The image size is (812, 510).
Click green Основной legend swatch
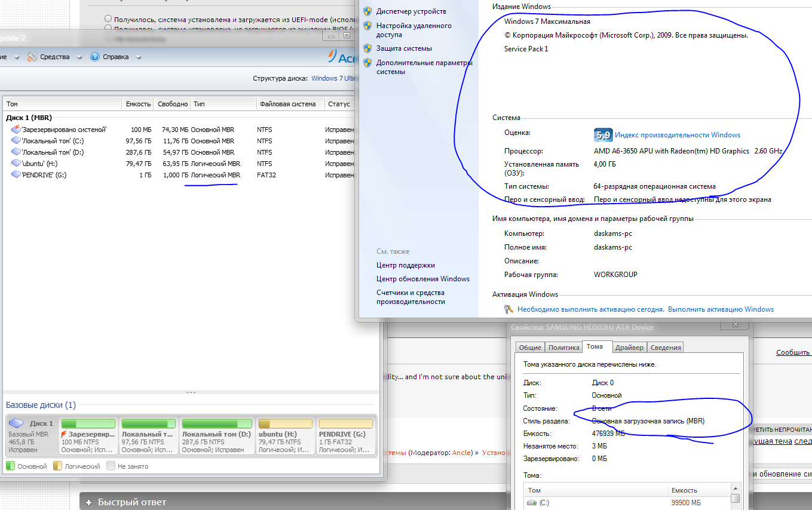click(x=11, y=466)
